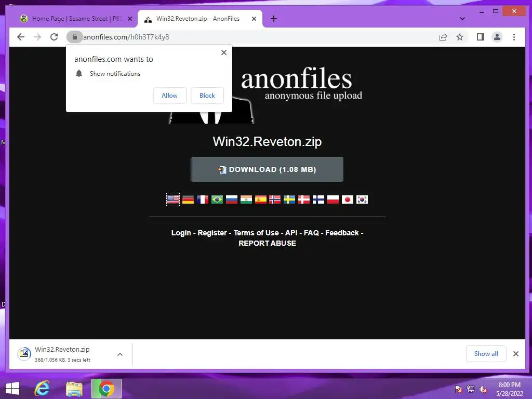Open the Register link

[x=212, y=233]
